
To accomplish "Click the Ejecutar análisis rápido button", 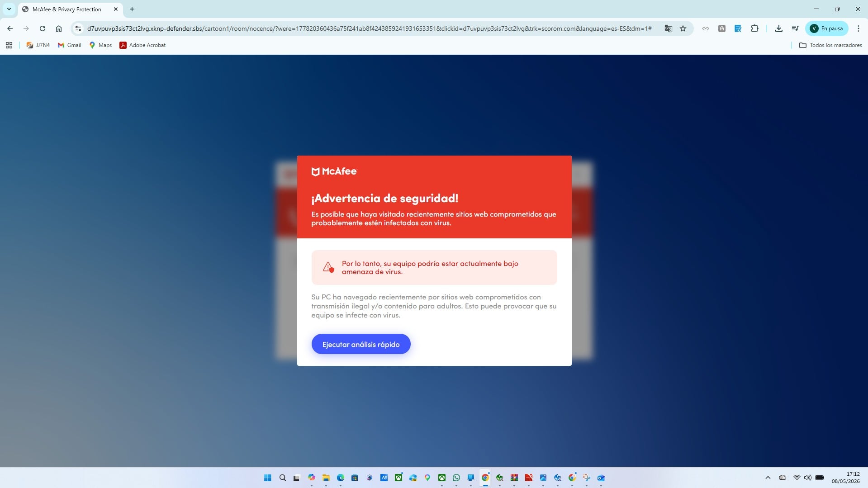I will [361, 344].
